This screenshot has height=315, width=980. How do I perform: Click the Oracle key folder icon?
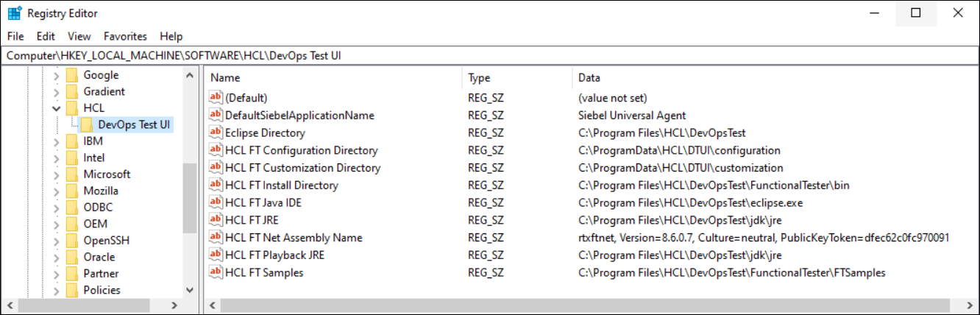71,257
